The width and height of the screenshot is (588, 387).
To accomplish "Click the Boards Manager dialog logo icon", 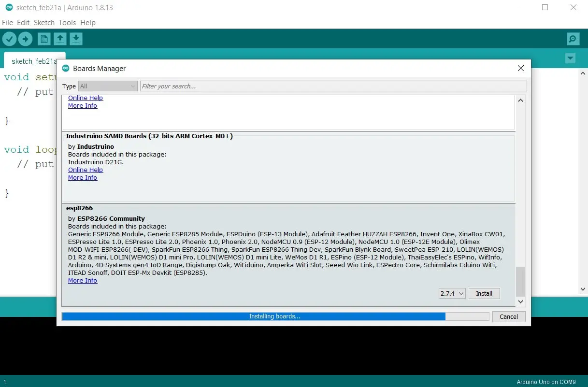I will tap(66, 68).
